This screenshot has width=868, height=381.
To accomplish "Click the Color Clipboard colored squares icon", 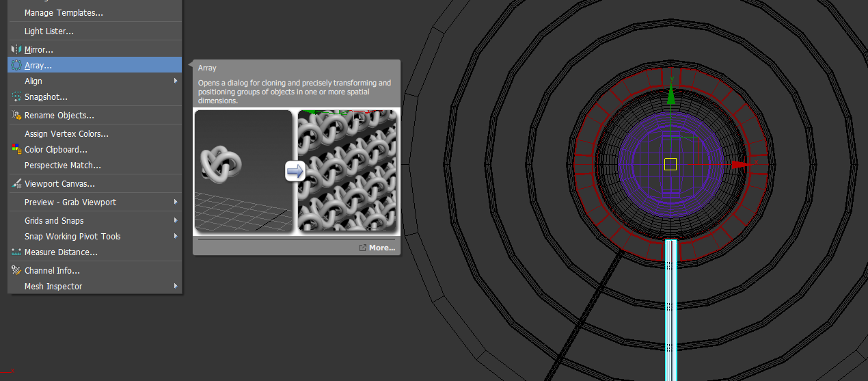I will click(17, 149).
